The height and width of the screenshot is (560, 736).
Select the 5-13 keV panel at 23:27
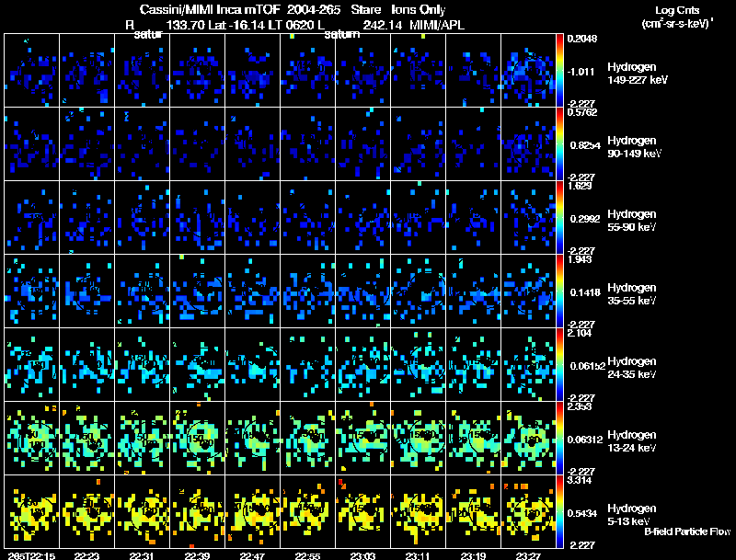click(528, 511)
